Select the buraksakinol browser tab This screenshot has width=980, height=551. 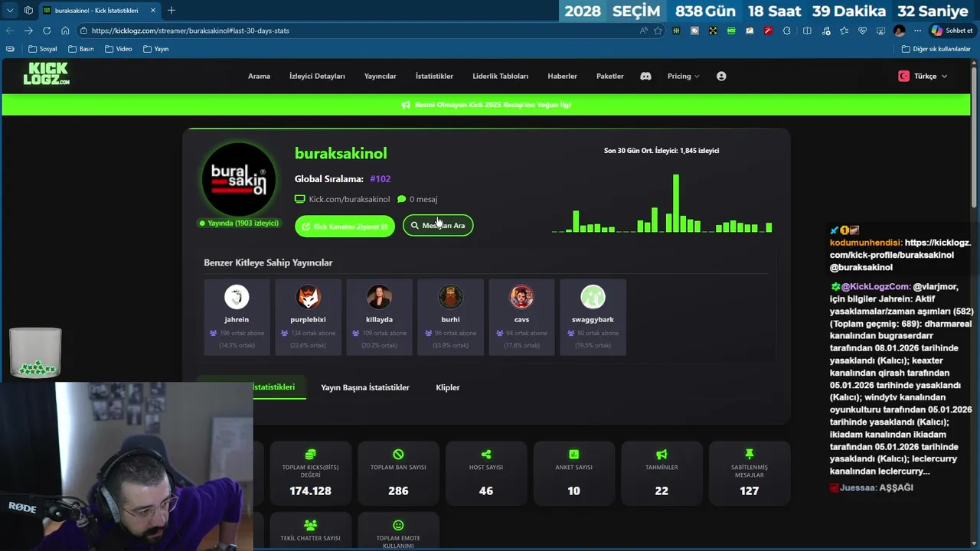coord(99,11)
